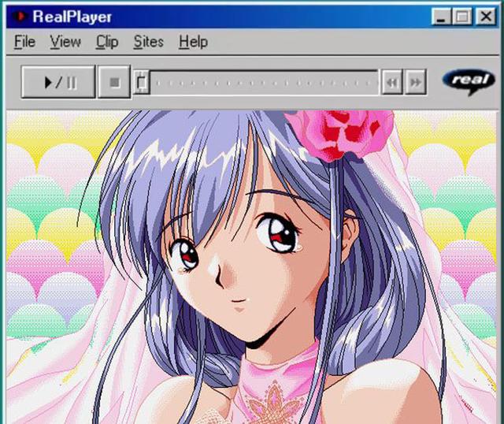Click the real logo icon
Image resolution: width=504 pixels, height=424 pixels.
(x=469, y=81)
